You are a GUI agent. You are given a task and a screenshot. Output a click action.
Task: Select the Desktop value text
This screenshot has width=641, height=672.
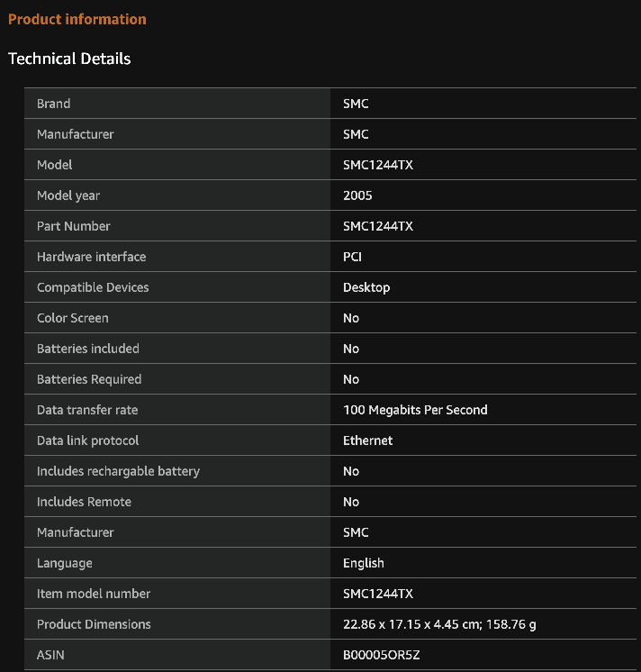coord(366,287)
